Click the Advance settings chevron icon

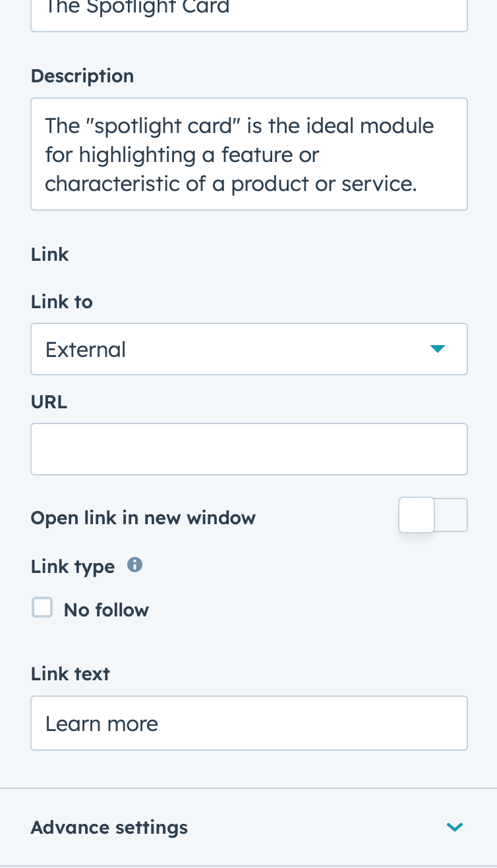[455, 827]
